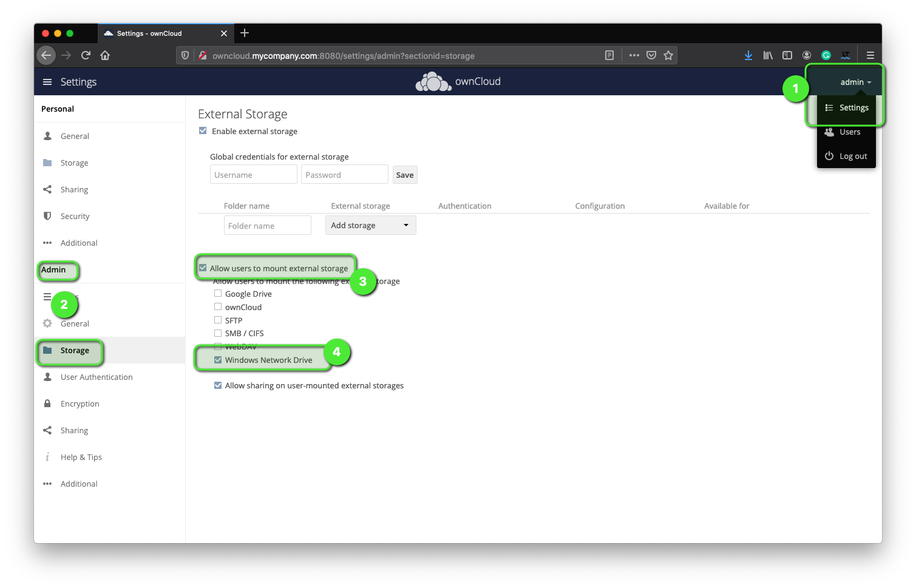Disable Allow sharing on user-mounted external storages
916x588 pixels.
[218, 385]
